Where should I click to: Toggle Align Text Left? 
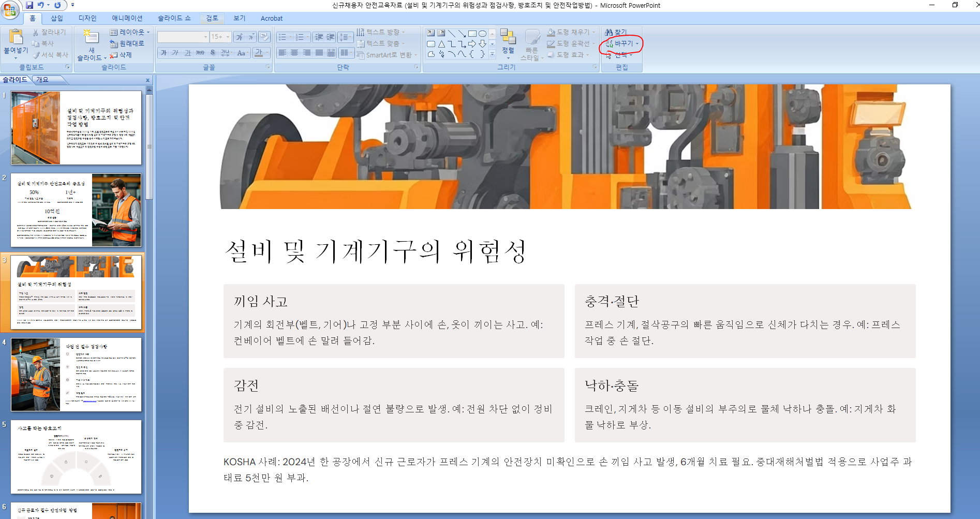coord(283,53)
